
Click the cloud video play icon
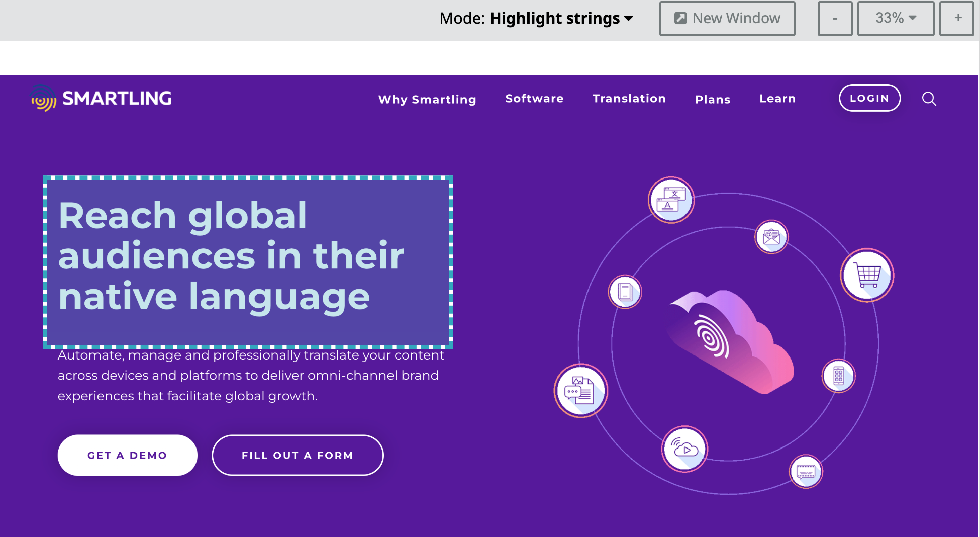pyautogui.click(x=684, y=449)
